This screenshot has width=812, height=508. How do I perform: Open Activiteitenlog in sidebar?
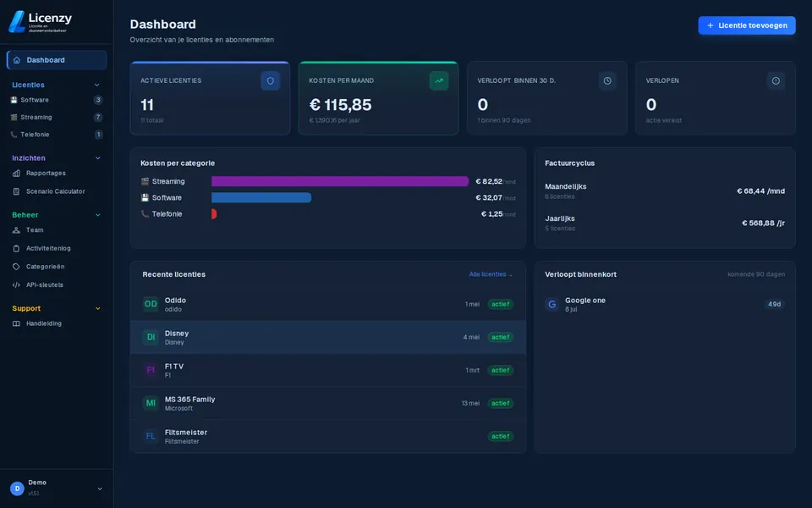tap(57, 248)
